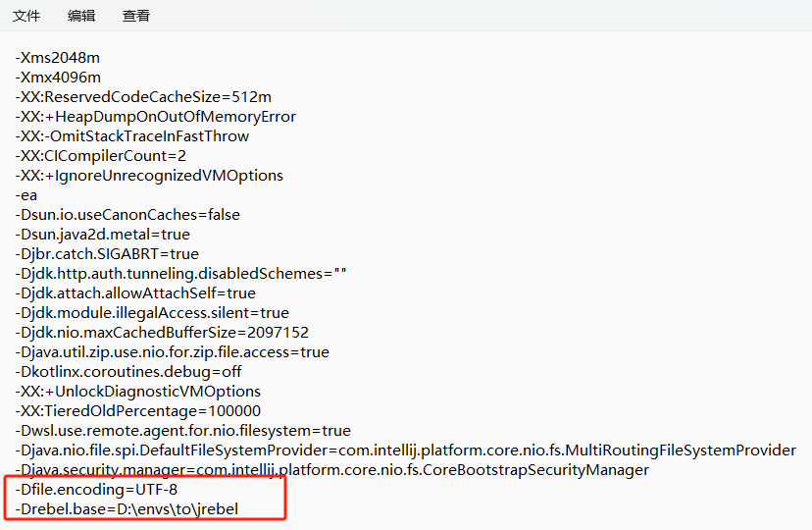Click the -Dsun.java2d.metal=true line
Image resolution: width=812 pixels, height=530 pixels.
[102, 235]
